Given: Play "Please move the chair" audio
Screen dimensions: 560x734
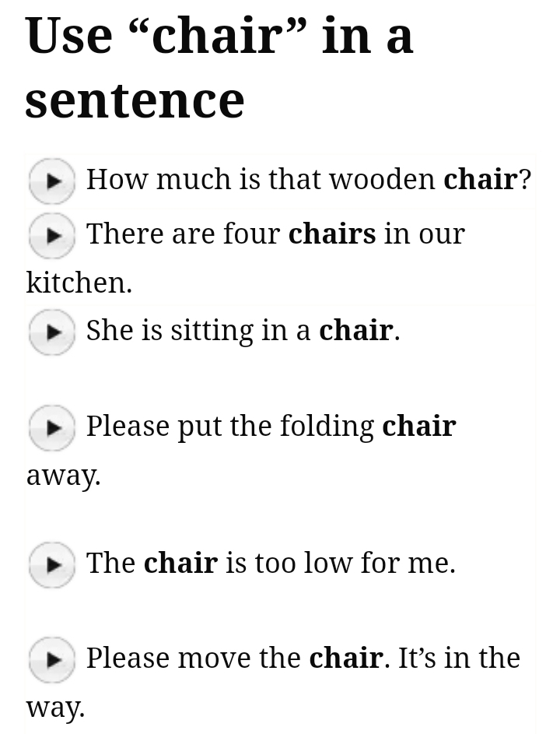Looking at the screenshot, I should [x=51, y=659].
